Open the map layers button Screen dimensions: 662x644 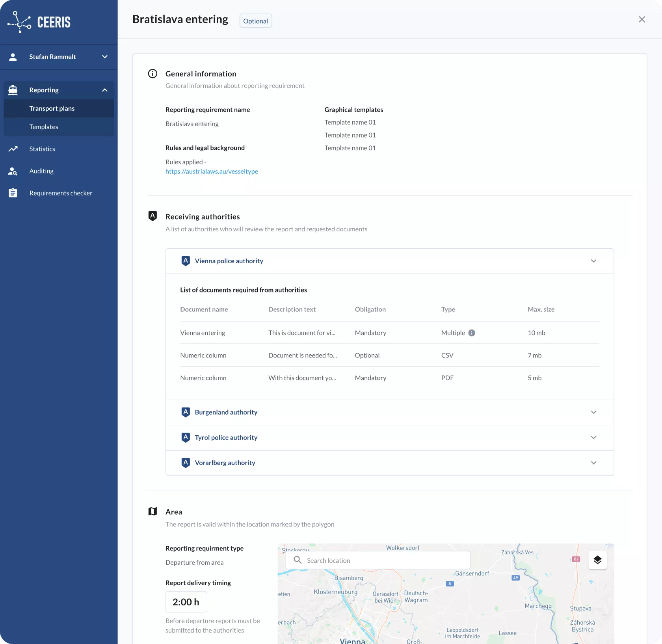pos(597,560)
